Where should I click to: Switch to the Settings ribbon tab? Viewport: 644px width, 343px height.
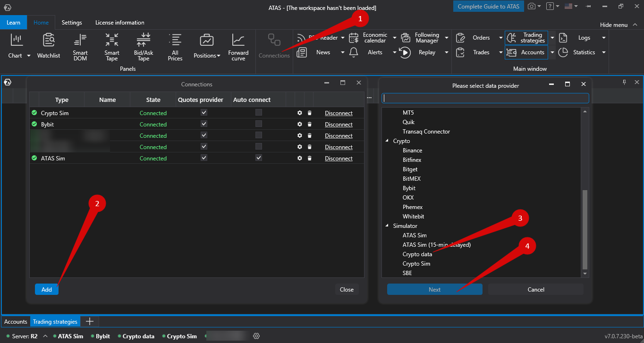click(x=72, y=23)
